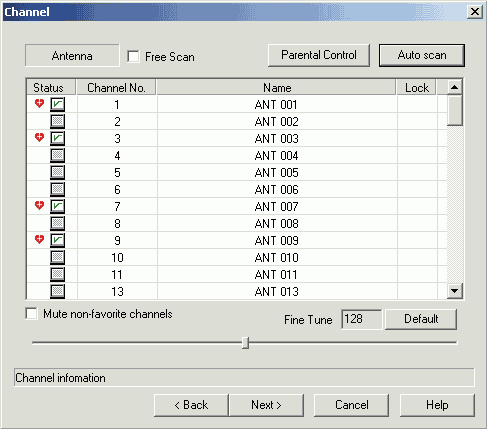Click the Lock column header

coord(416,87)
